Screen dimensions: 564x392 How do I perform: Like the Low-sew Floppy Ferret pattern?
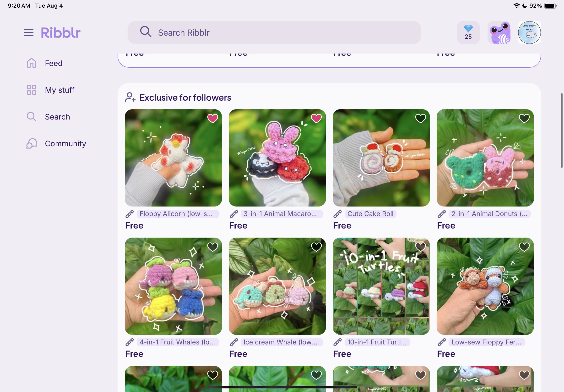524,247
